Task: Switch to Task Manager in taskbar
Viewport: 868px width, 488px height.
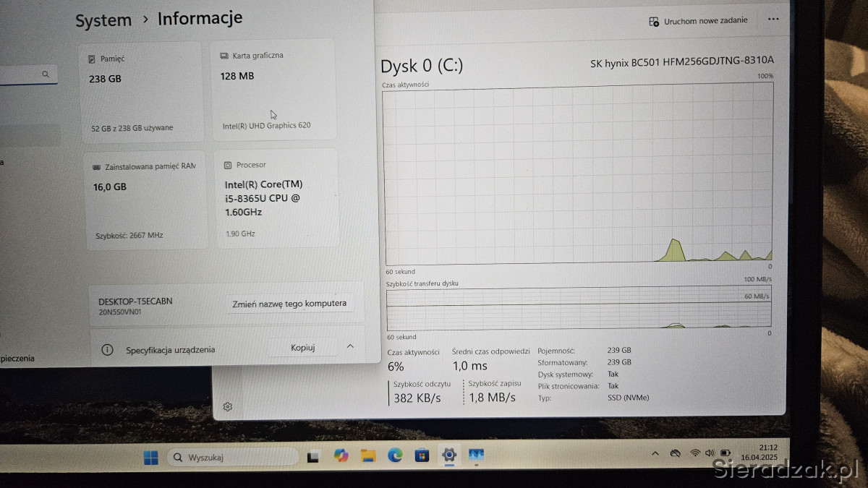Action: coord(476,455)
